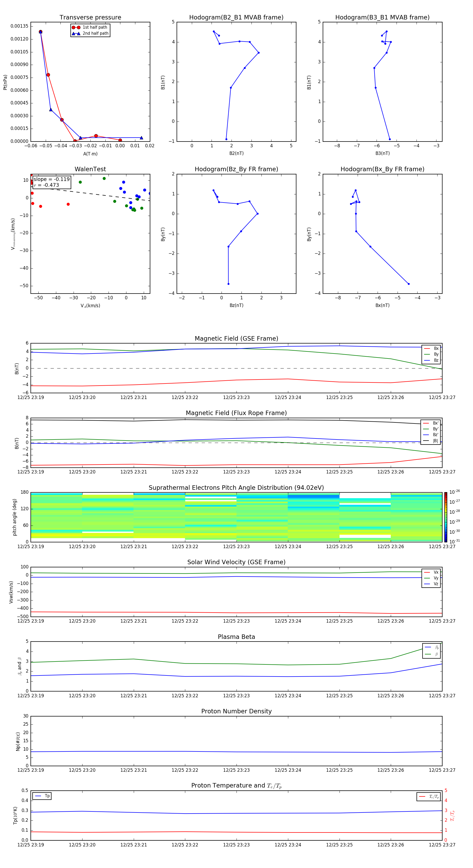Click the 'A(T·m)' x-axis label
This screenshot has width=473, height=868.
(90, 154)
